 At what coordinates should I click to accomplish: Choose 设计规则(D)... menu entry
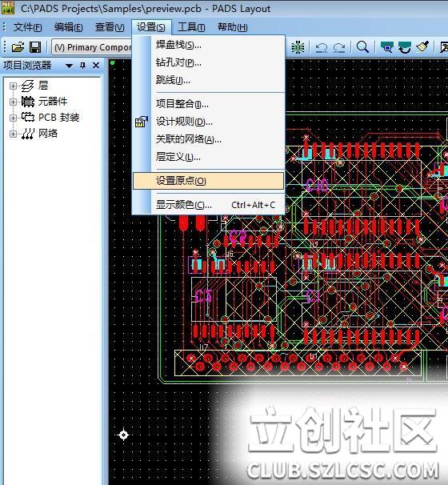pyautogui.click(x=208, y=122)
